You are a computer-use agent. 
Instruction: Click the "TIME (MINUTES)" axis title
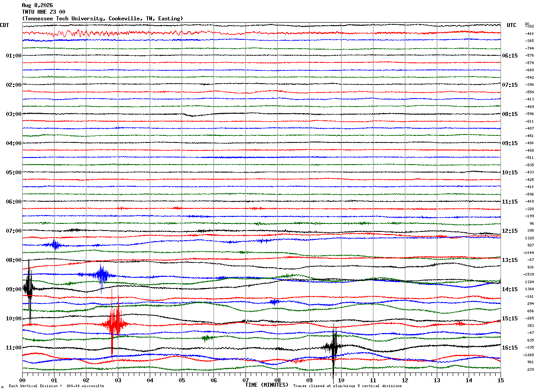[x=267, y=385]
